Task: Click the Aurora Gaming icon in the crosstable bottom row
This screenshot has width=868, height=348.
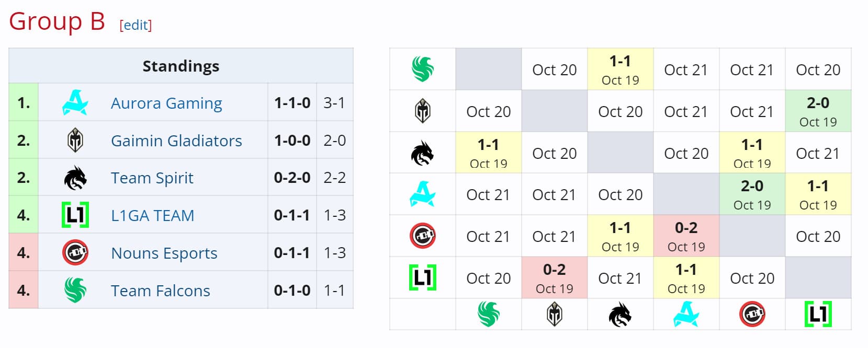Action: tap(686, 314)
